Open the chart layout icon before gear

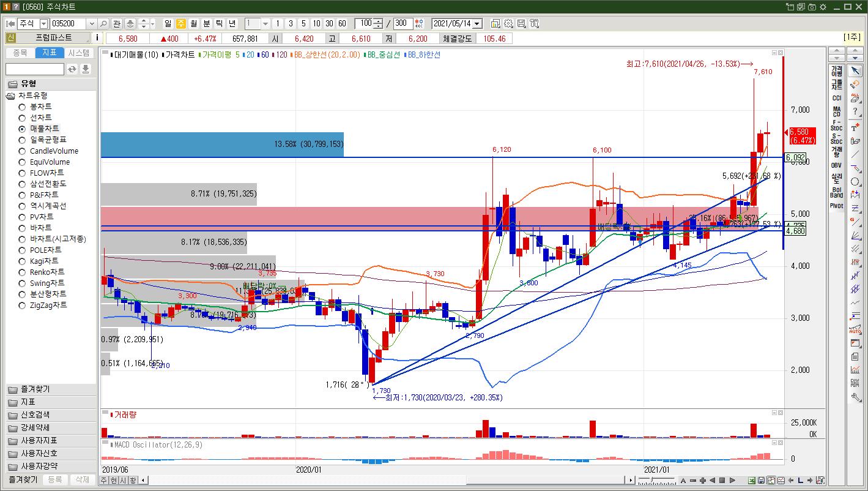(x=495, y=24)
